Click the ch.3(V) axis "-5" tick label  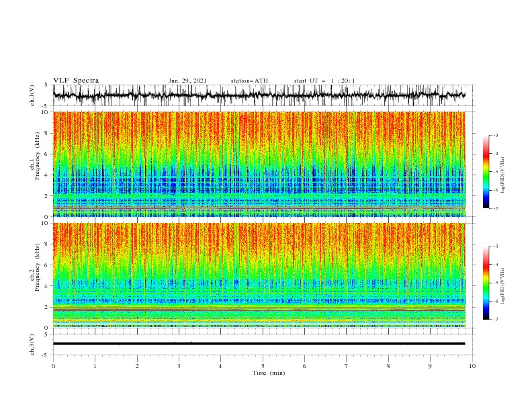click(44, 355)
